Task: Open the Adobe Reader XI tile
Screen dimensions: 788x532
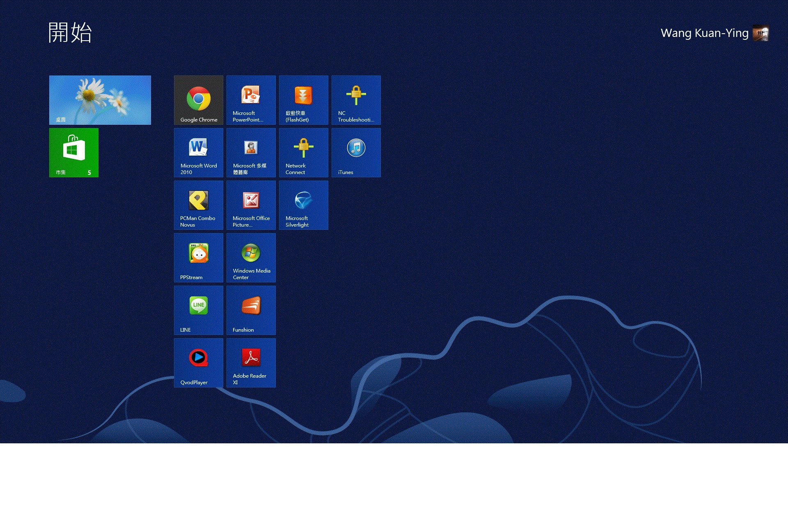Action: (251, 363)
